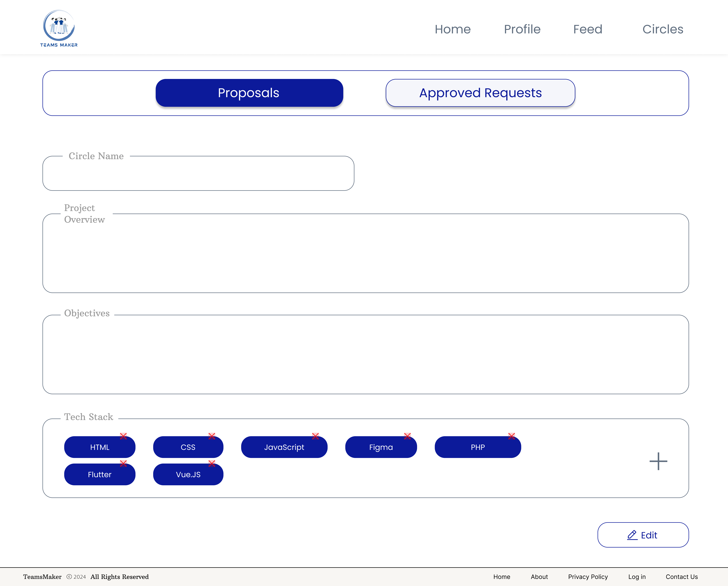Go to Profile in top navigation
Screen dimensions: 728x586
[522, 29]
